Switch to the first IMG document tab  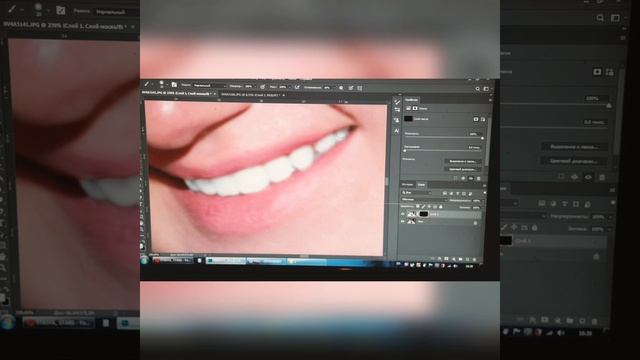point(177,94)
